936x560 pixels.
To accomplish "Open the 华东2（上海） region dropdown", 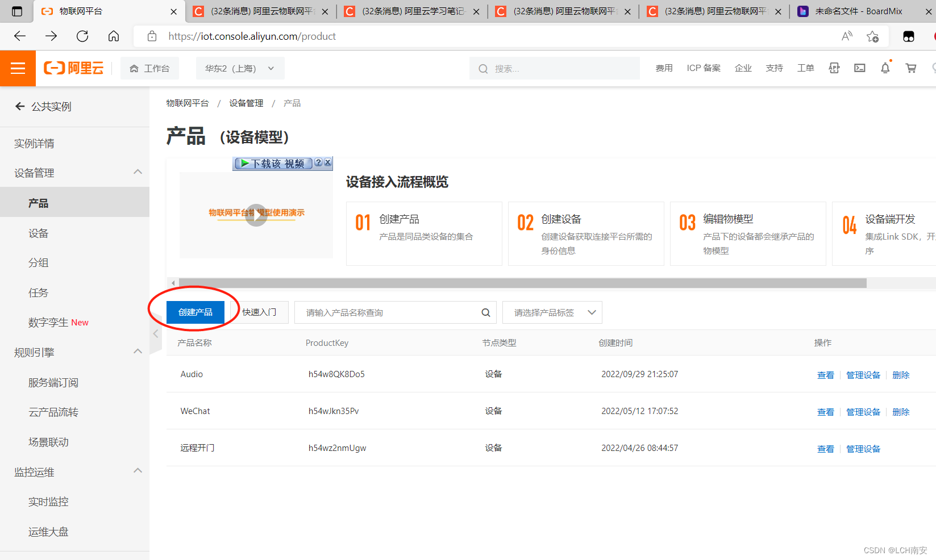I will pyautogui.click(x=240, y=68).
